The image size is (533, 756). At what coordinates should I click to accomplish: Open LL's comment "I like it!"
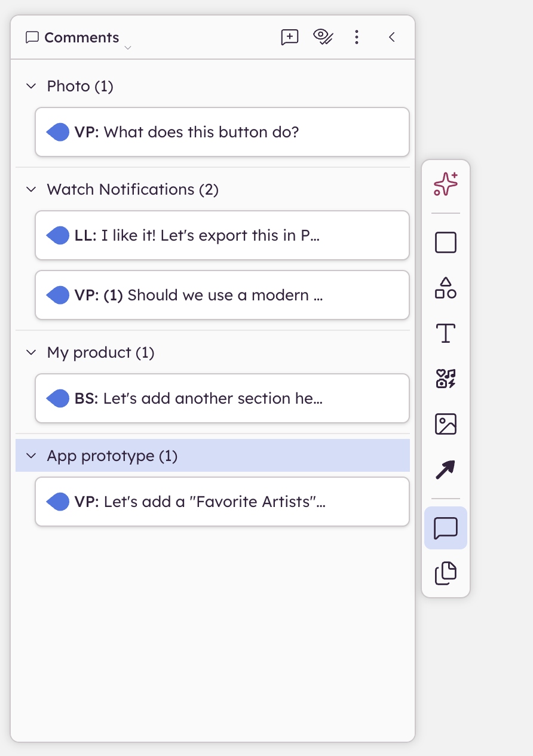point(222,235)
